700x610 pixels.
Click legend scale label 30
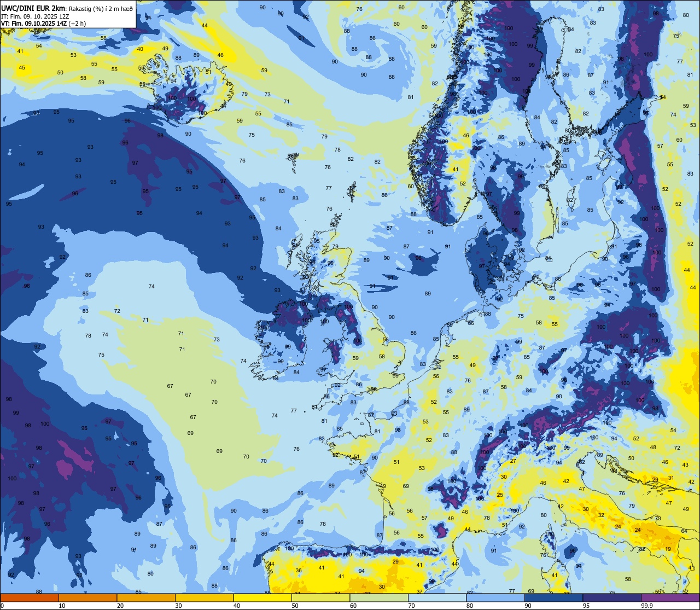point(178,606)
